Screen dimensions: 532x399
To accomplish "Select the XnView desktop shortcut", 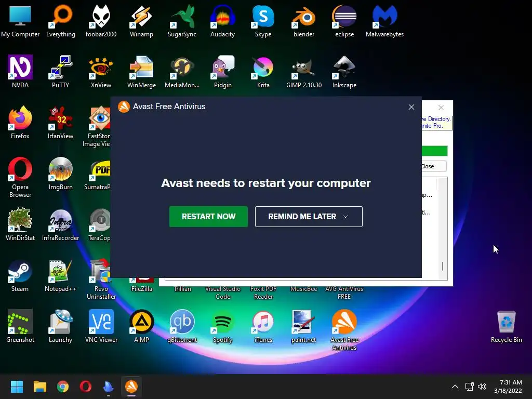I will (101, 72).
